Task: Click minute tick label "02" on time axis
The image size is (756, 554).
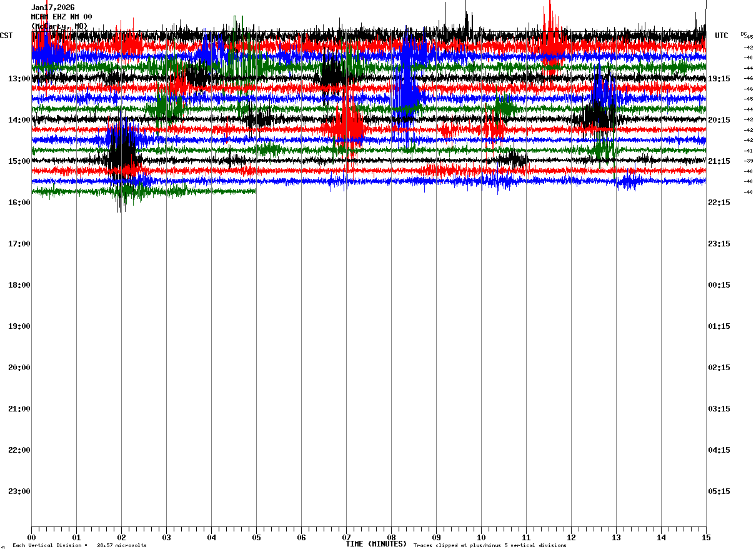Action: (121, 538)
